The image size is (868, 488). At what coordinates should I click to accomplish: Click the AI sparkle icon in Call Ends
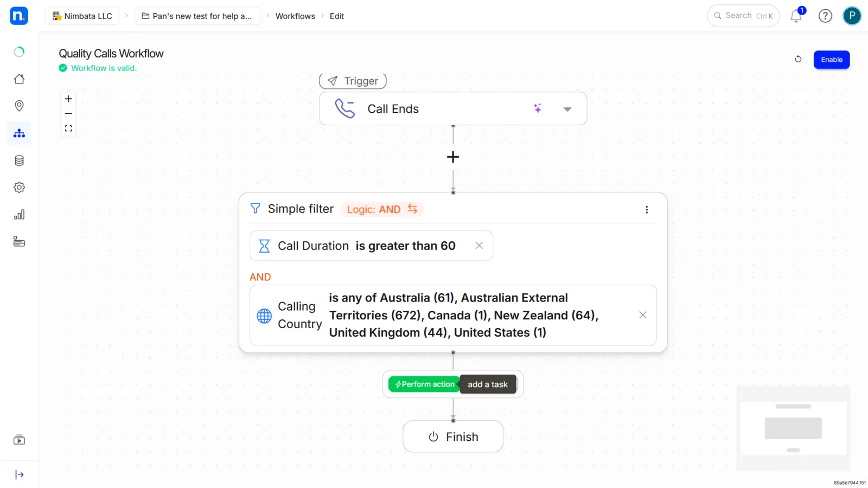538,108
